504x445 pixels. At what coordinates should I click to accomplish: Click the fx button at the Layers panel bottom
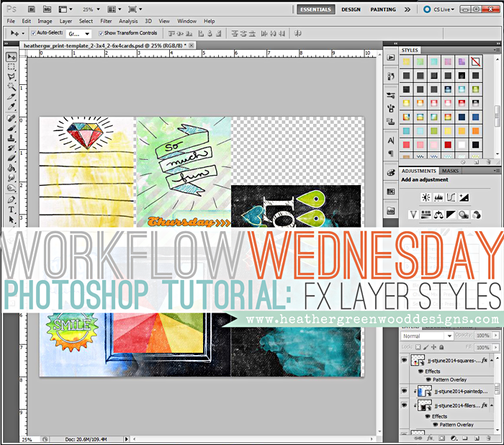click(430, 438)
